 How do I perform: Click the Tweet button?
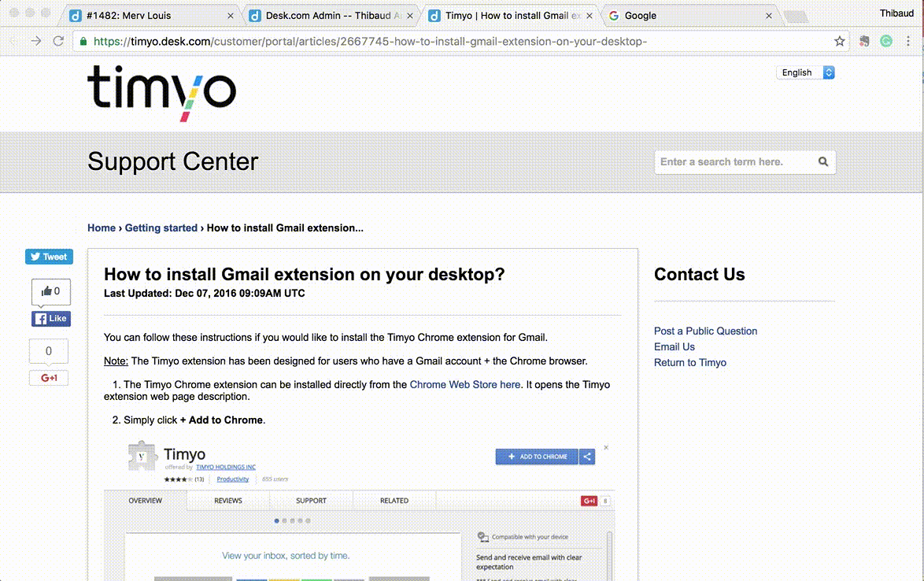(x=49, y=257)
